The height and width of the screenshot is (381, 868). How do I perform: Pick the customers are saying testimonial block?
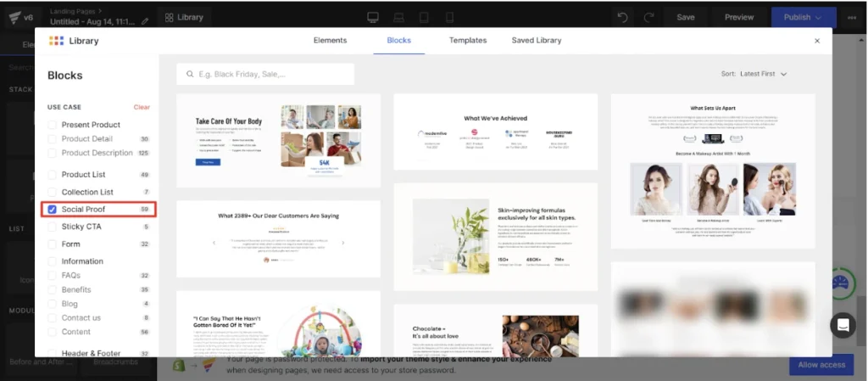point(278,238)
